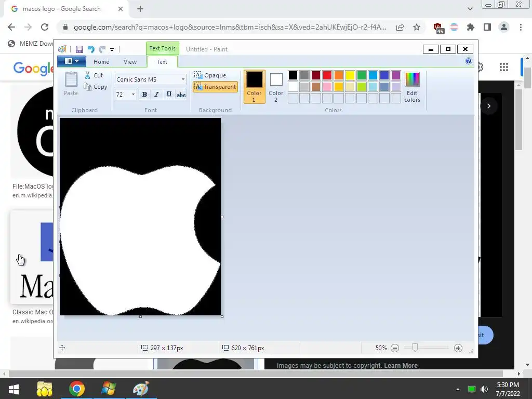Close the 'macos logo - Google Search' tab

click(x=121, y=9)
